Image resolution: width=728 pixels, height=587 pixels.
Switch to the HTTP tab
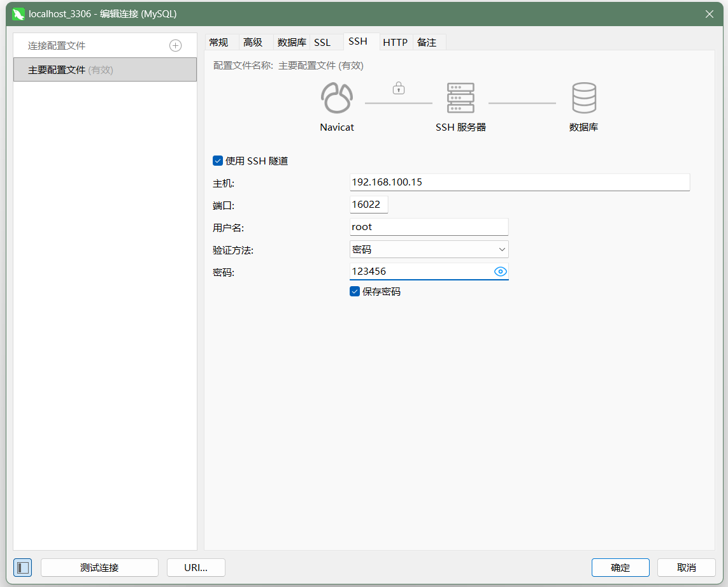[x=396, y=42]
